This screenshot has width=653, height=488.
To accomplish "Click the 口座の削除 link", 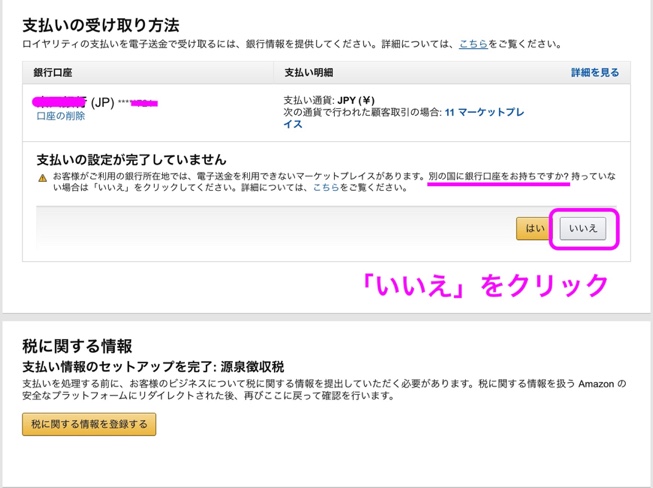I will point(61,117).
